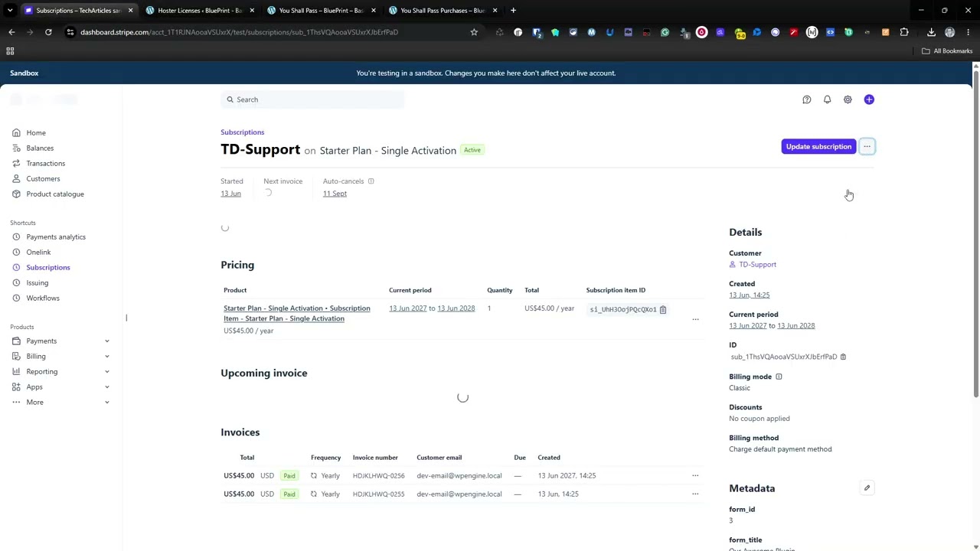
Task: Bookmark this page with the star icon
Action: click(474, 32)
